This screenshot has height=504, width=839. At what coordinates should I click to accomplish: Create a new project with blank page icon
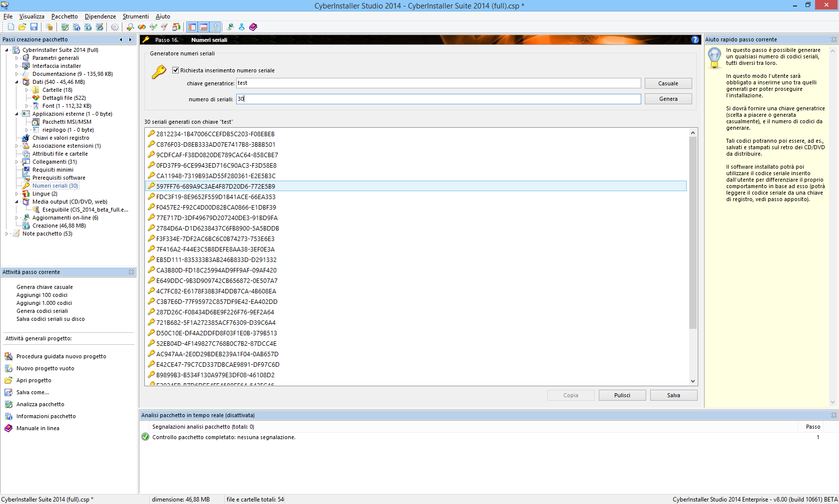coord(11,27)
